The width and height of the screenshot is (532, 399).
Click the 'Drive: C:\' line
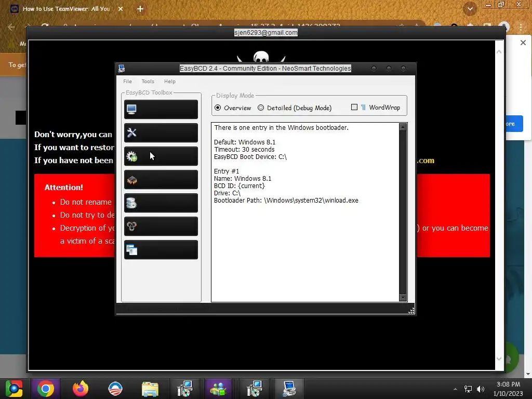[228, 193]
